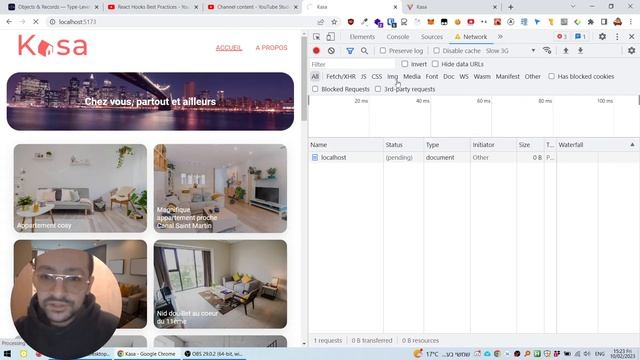The height and width of the screenshot is (360, 640).
Task: Tick the Invert filter checkbox
Action: pos(404,64)
